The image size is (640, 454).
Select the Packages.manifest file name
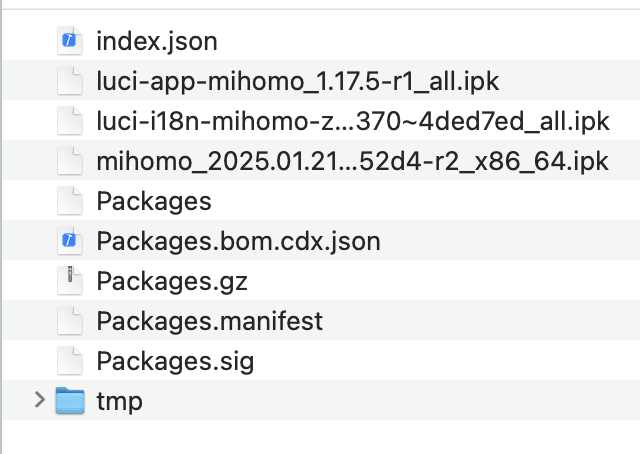tap(209, 321)
